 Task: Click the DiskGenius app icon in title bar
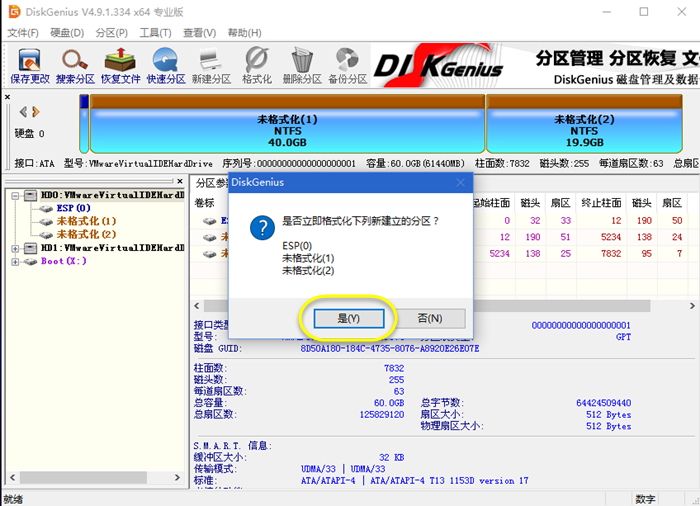coord(14,12)
